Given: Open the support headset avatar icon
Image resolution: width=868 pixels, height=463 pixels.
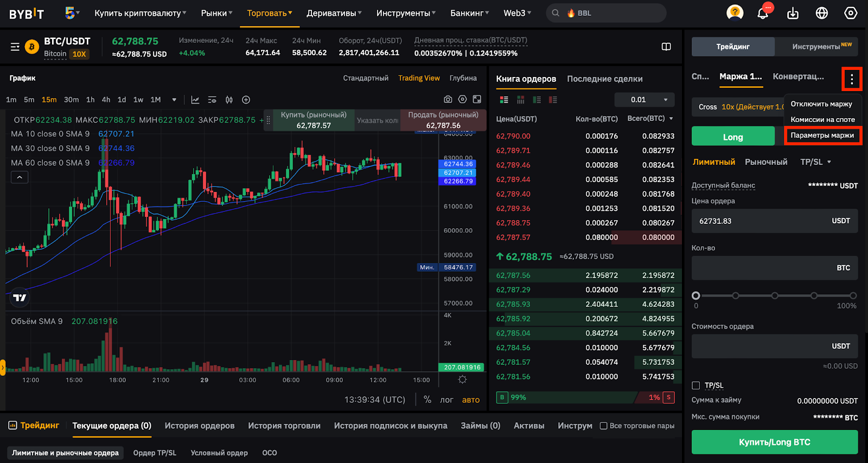Looking at the screenshot, I should 735,12.
